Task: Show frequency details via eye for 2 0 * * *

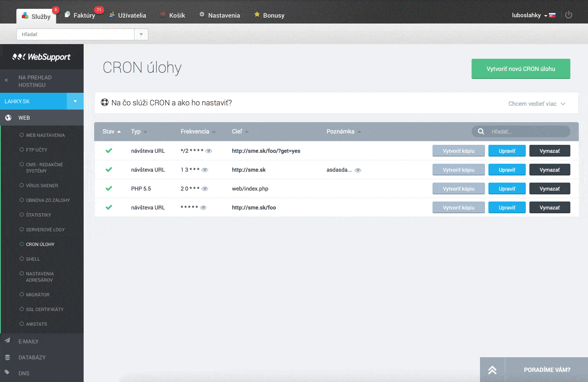Action: tap(205, 189)
